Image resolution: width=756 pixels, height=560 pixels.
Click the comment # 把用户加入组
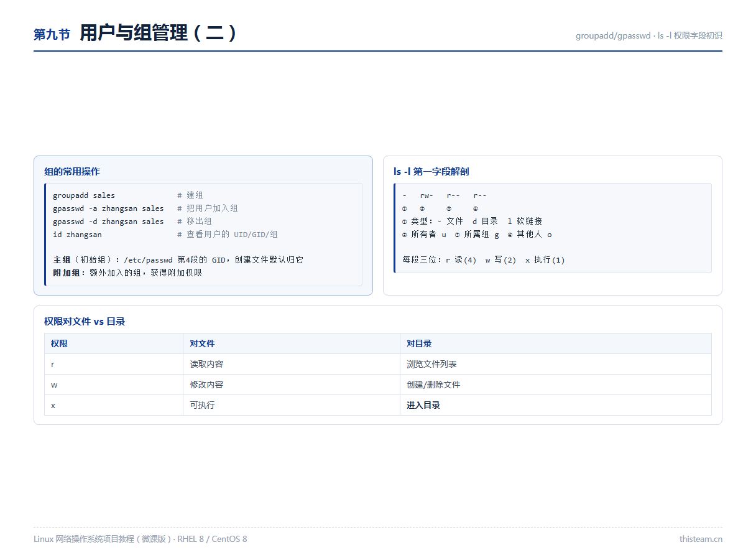point(208,208)
